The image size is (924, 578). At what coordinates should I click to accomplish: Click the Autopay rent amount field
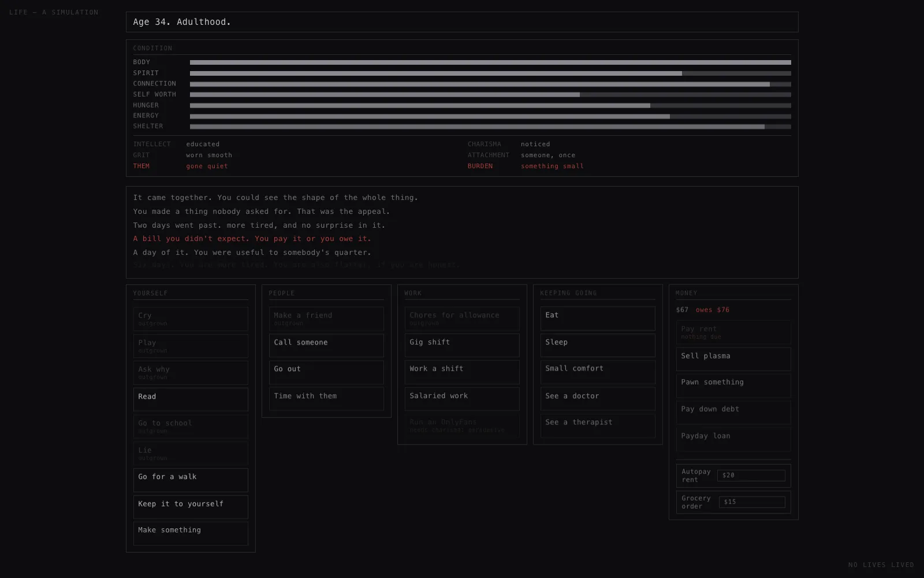[x=751, y=476]
